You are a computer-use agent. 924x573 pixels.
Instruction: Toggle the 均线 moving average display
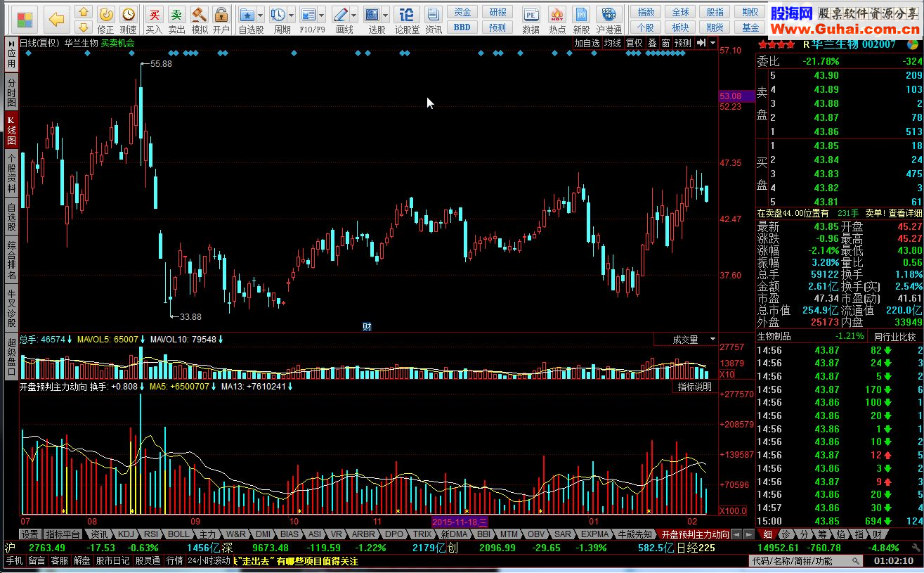[x=613, y=43]
